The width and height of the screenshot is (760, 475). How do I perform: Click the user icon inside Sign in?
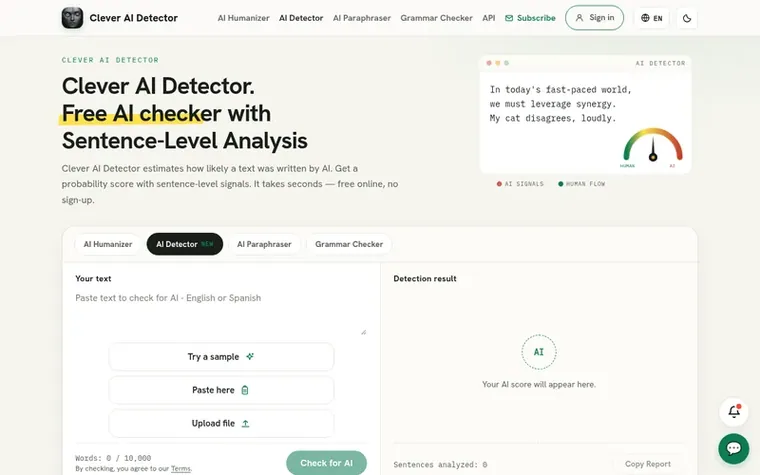(579, 18)
